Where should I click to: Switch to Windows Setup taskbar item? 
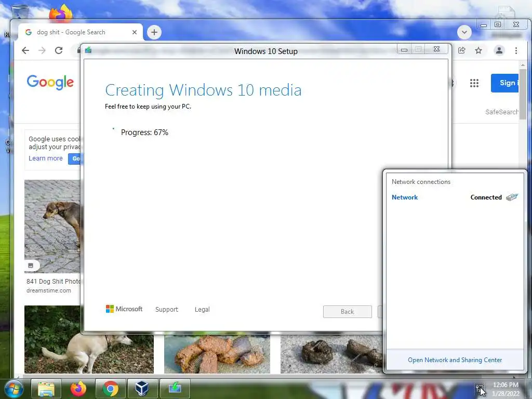pos(175,389)
